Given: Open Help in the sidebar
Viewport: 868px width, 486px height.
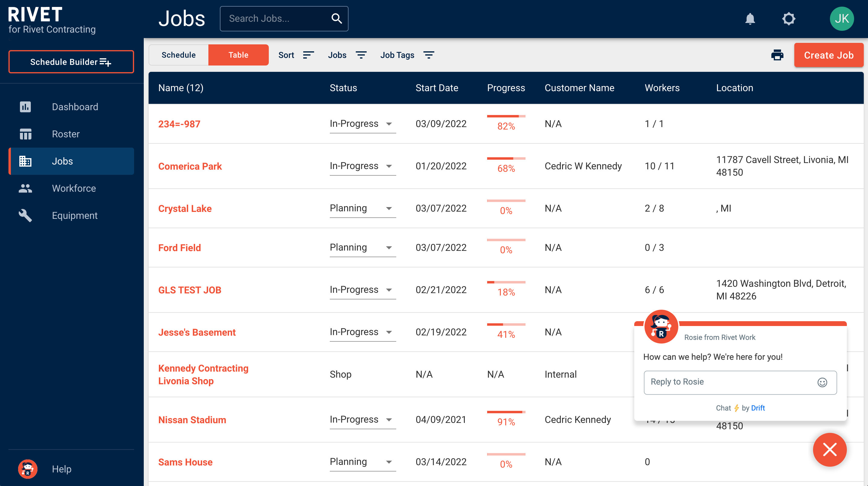Looking at the screenshot, I should 71,469.
